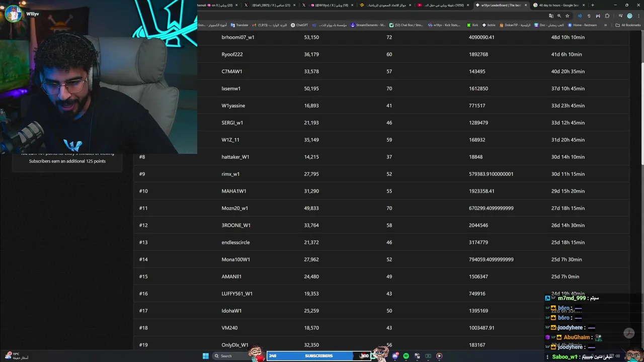Open a new browser tab
This screenshot has width=644, height=362.
point(592,5)
